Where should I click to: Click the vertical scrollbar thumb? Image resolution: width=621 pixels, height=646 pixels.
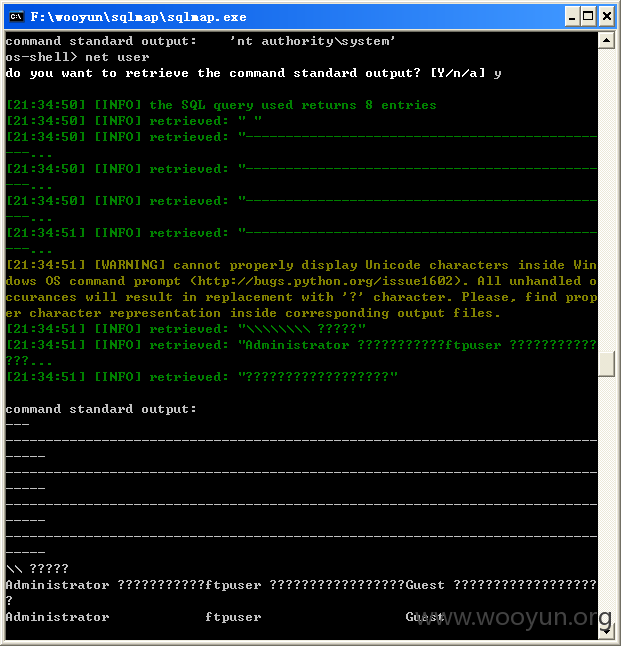[x=606, y=364]
